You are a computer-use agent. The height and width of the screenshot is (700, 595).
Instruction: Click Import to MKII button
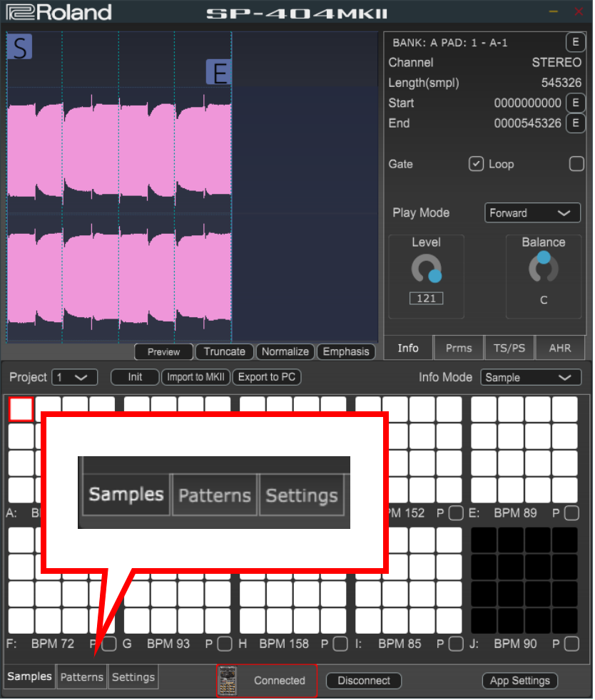(x=196, y=378)
